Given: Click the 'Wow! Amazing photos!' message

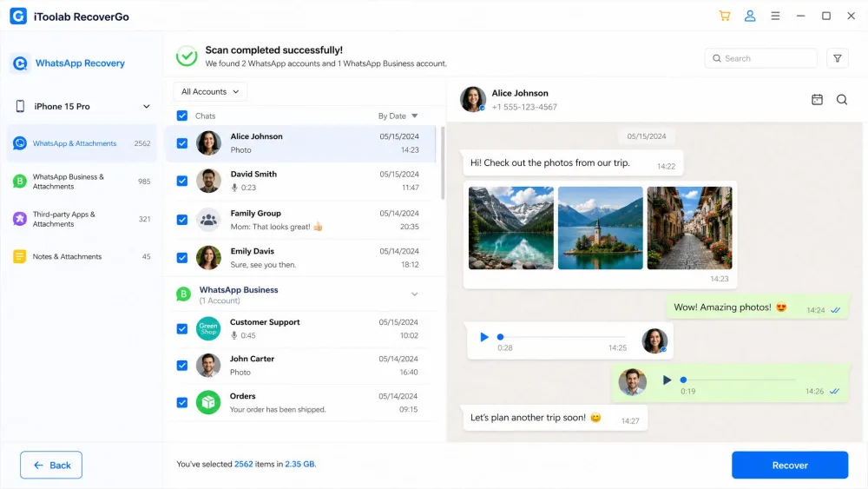Looking at the screenshot, I should tap(757, 308).
